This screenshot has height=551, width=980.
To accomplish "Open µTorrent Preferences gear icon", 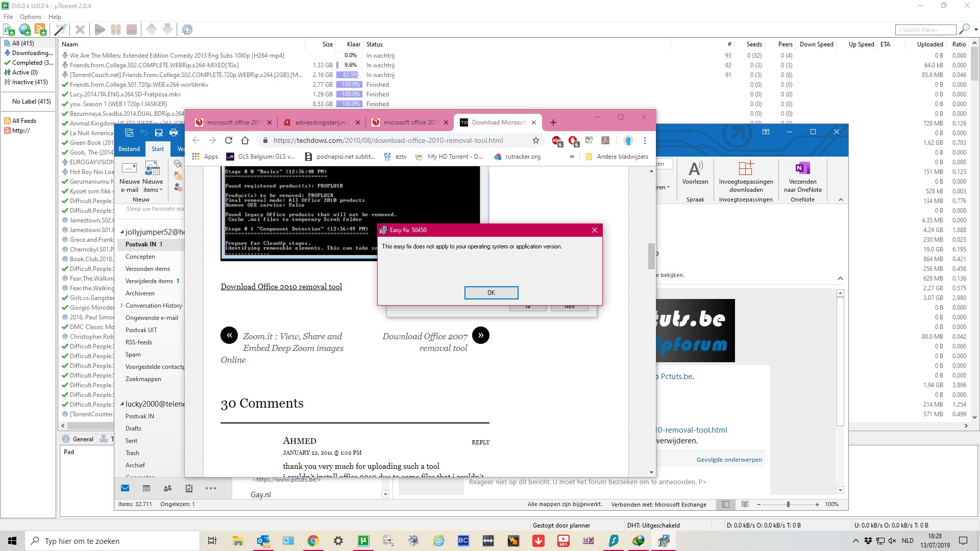I will [x=187, y=30].
